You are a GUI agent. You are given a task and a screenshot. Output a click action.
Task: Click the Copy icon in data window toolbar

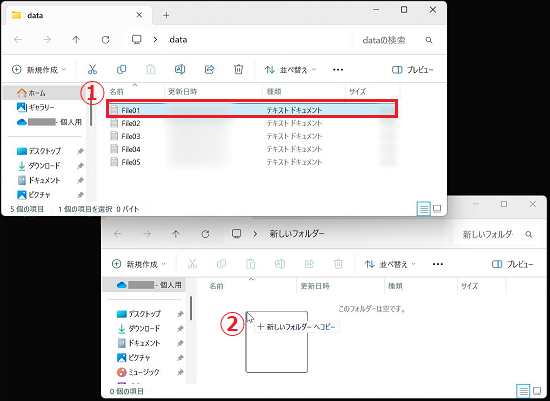pyautogui.click(x=121, y=69)
